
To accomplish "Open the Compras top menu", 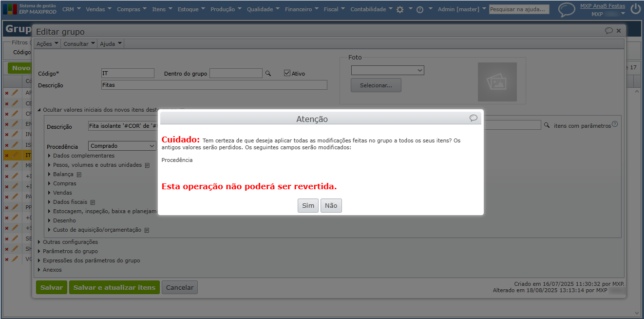I will click(x=132, y=9).
